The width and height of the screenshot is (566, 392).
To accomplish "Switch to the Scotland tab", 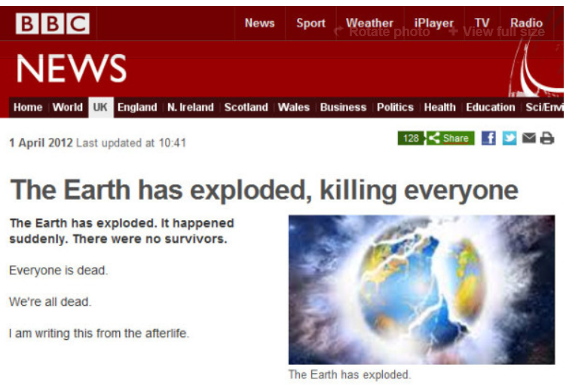I will coord(246,107).
